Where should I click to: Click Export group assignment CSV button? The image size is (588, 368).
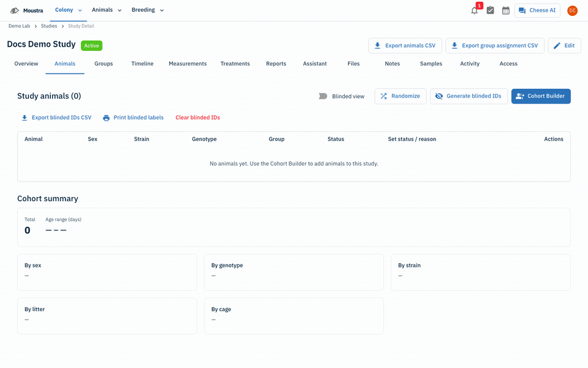pos(495,45)
